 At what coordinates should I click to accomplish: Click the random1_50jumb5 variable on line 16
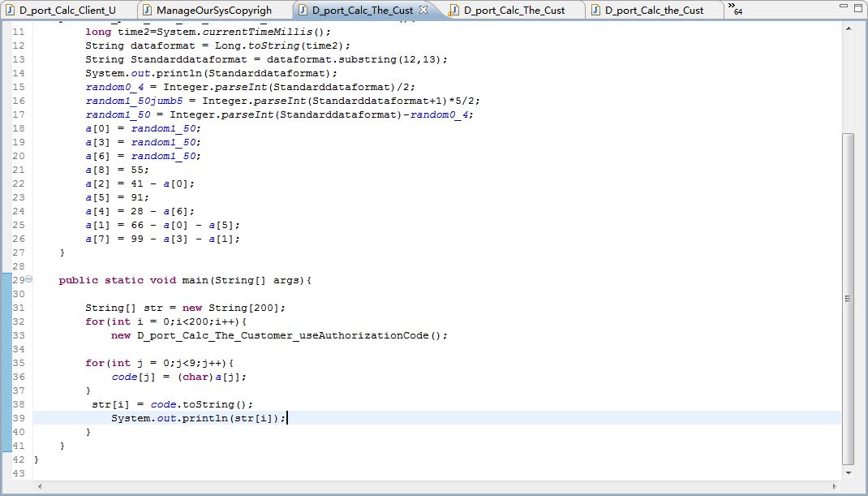[134, 101]
